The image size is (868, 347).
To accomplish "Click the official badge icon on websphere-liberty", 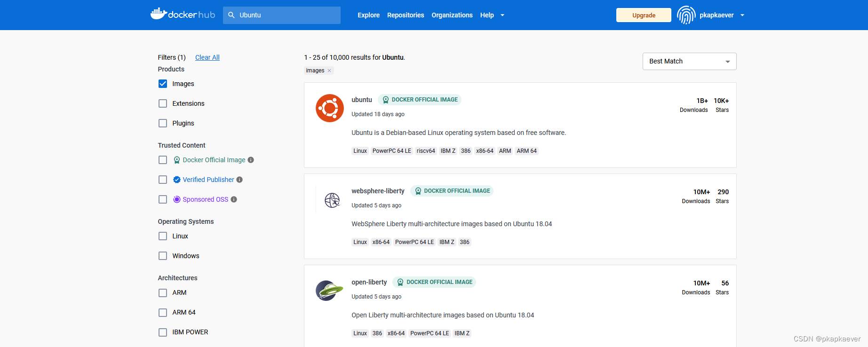I will (418, 191).
